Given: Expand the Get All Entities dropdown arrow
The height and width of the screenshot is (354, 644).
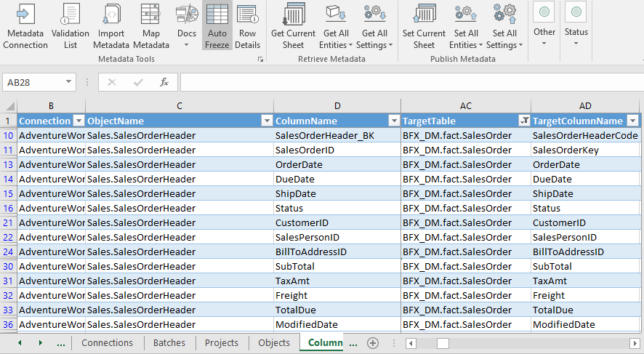Looking at the screenshot, I should coord(351,45).
